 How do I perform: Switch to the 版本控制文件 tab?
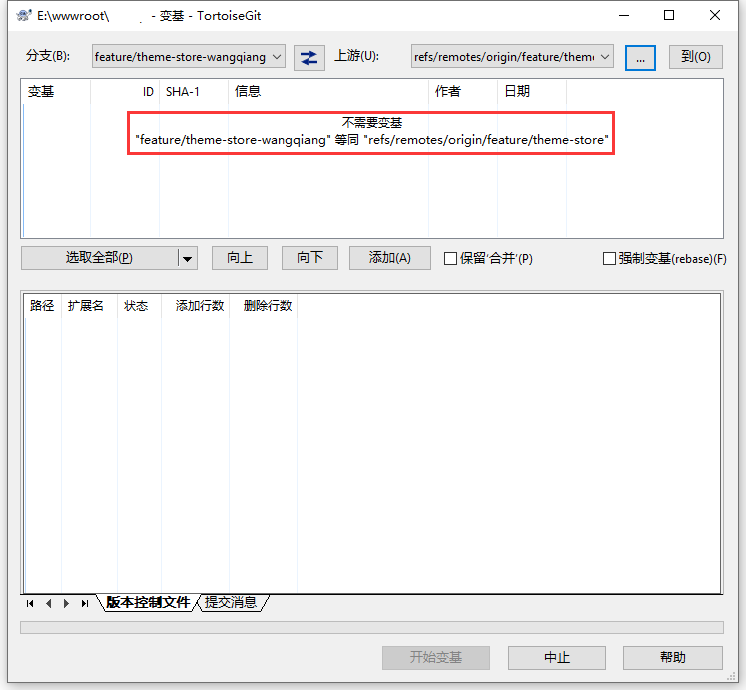tap(148, 602)
